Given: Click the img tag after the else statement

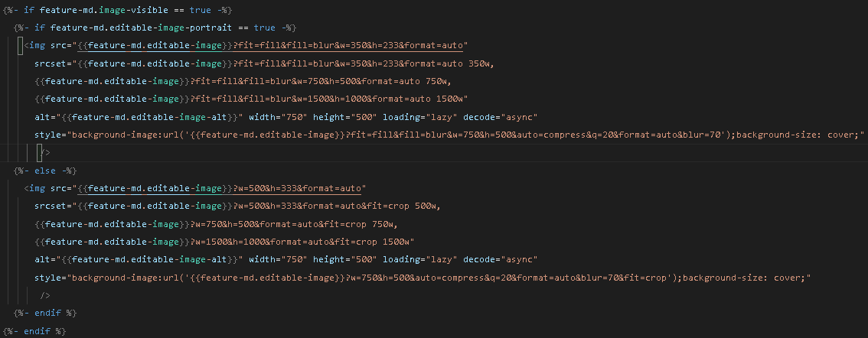Looking at the screenshot, I should click(x=37, y=188).
